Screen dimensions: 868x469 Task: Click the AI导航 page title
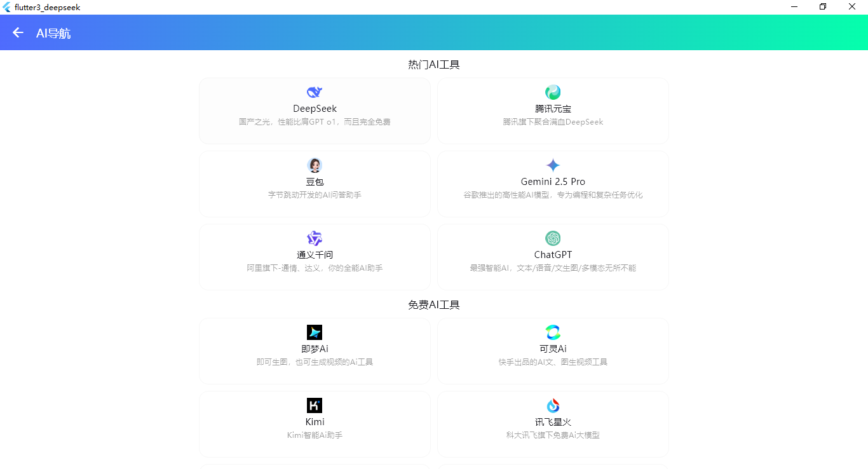[53, 33]
